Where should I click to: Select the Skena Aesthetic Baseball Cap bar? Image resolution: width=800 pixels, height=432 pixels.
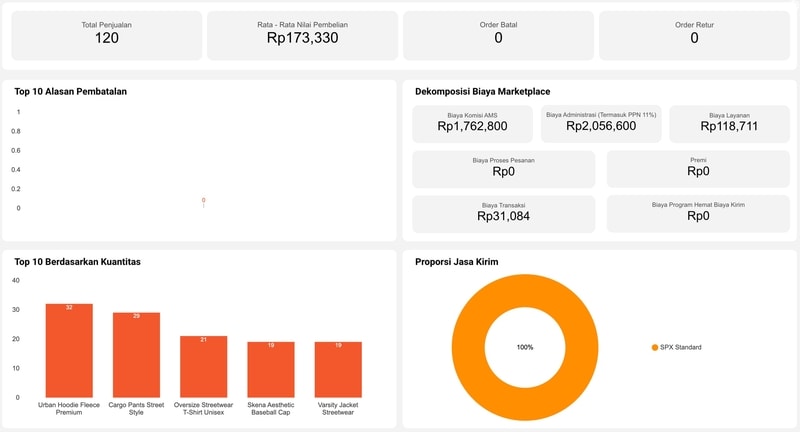pos(271,369)
